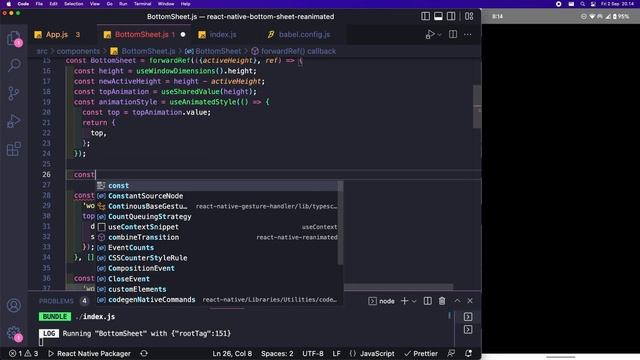Image resolution: width=640 pixels, height=360 pixels.
Task: Select 'CompositionEvent' suggestion
Action: point(217,268)
